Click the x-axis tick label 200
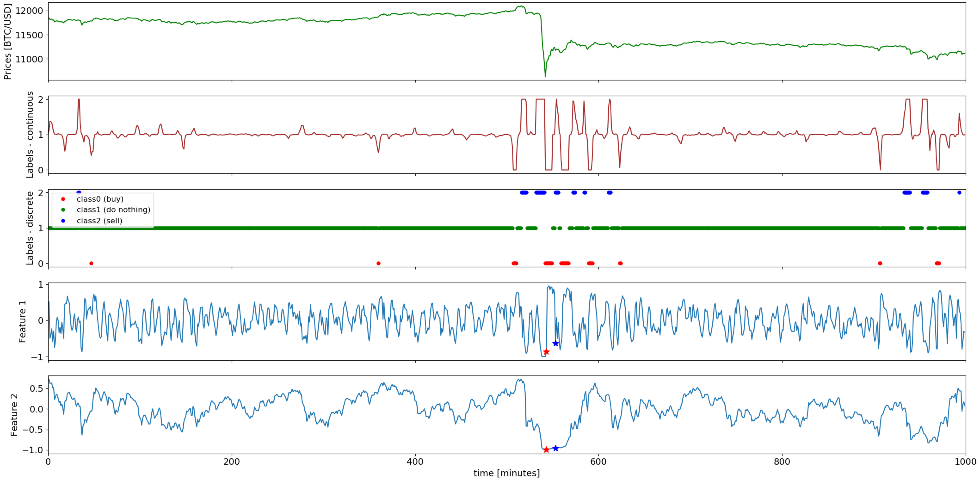The image size is (980, 480). 232,462
